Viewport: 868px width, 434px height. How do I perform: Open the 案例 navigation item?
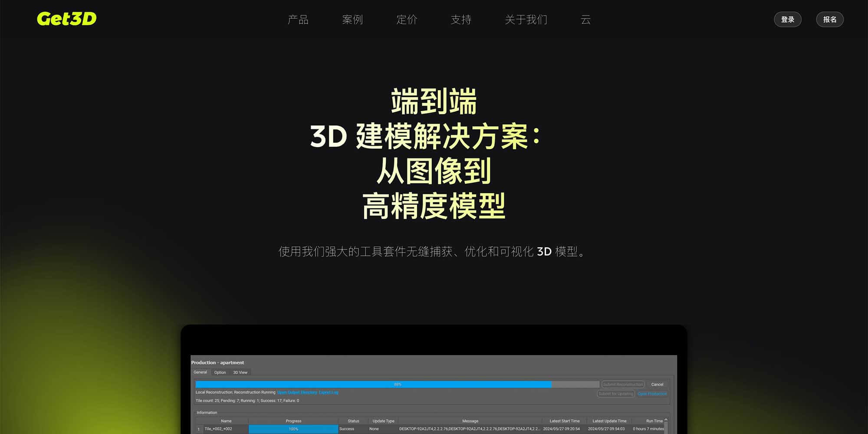352,20
